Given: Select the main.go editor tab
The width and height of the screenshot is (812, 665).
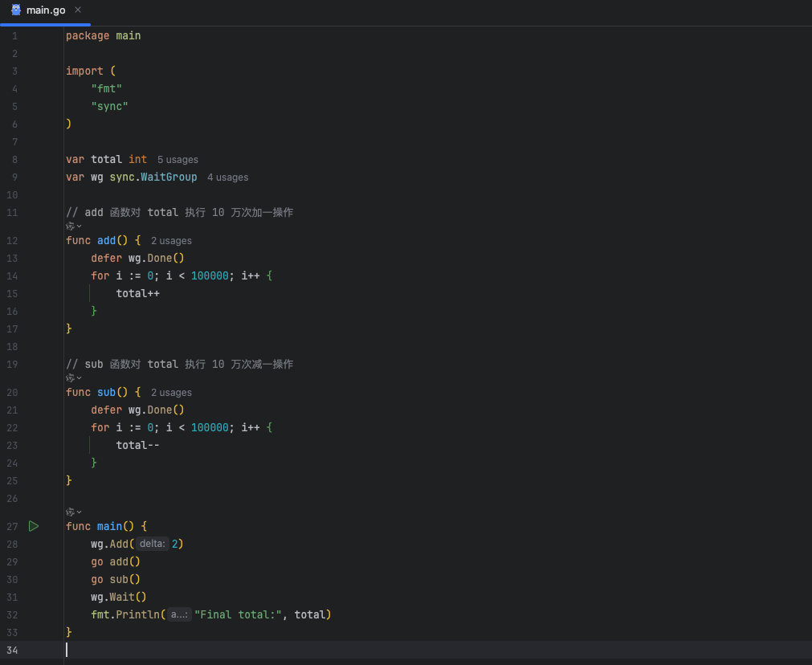Looking at the screenshot, I should pyautogui.click(x=46, y=10).
